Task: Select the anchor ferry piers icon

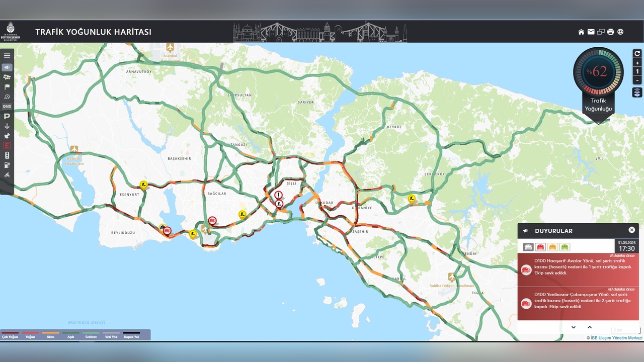Action: (7, 126)
